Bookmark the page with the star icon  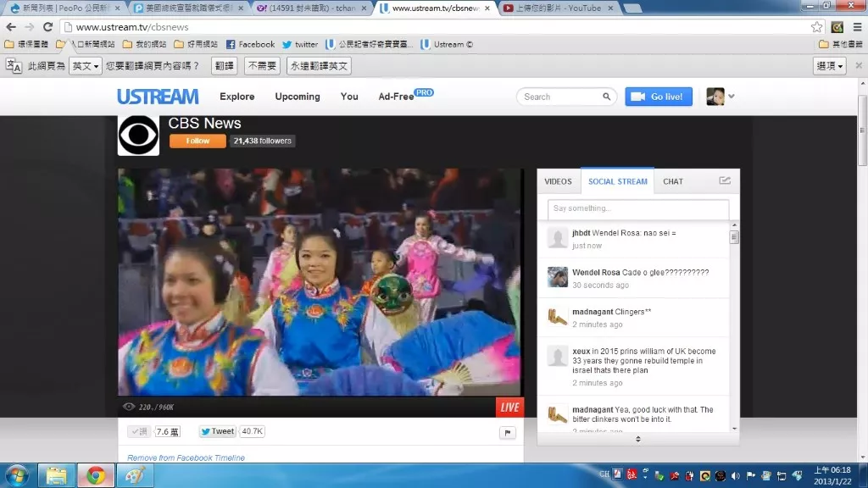(x=816, y=27)
